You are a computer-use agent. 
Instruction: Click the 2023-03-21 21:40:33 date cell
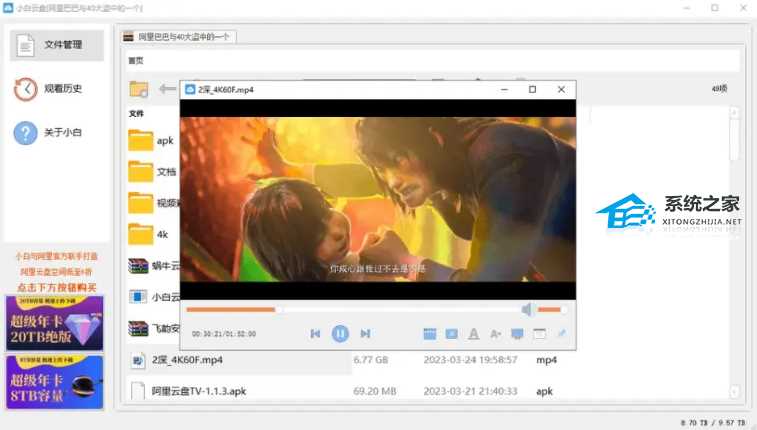470,391
